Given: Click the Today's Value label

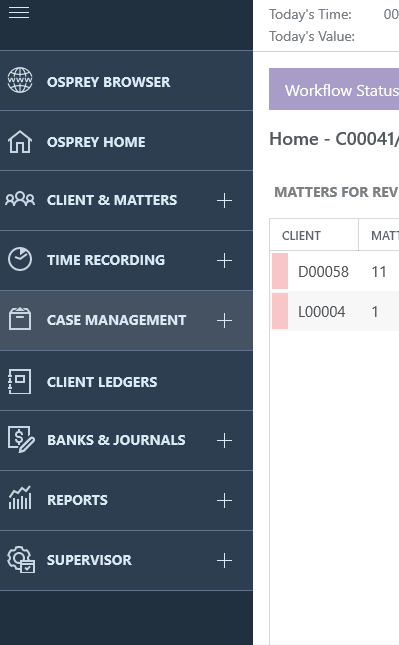Looking at the screenshot, I should [x=312, y=37].
